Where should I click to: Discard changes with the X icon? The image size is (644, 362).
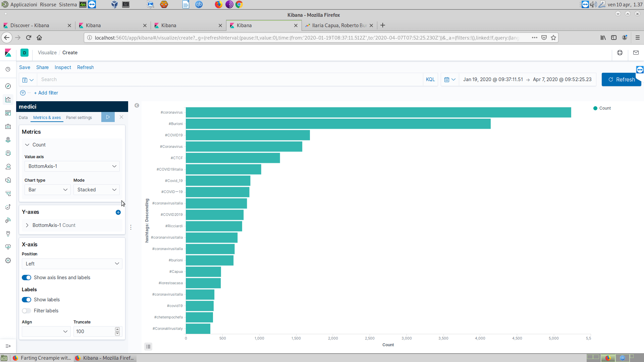[x=121, y=117]
